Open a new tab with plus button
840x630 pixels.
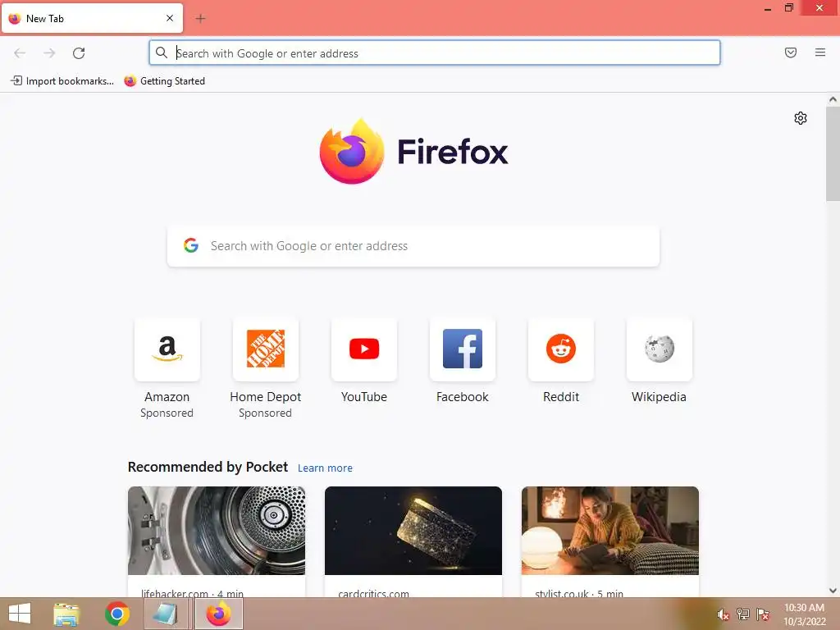coord(200,19)
